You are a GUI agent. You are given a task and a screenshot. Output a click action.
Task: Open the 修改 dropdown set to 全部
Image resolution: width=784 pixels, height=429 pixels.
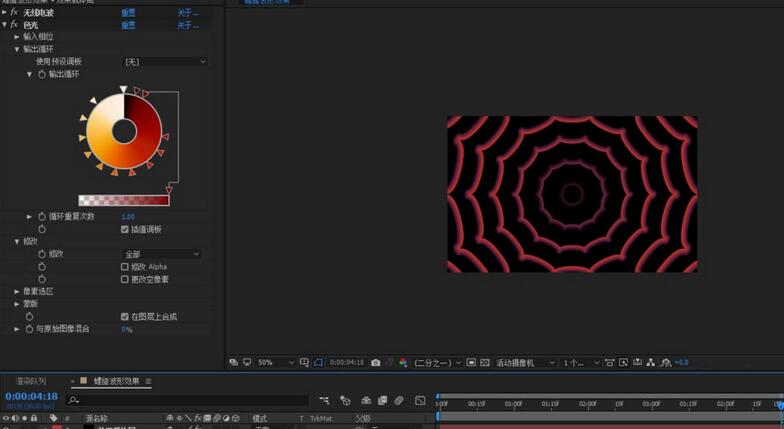tap(161, 254)
